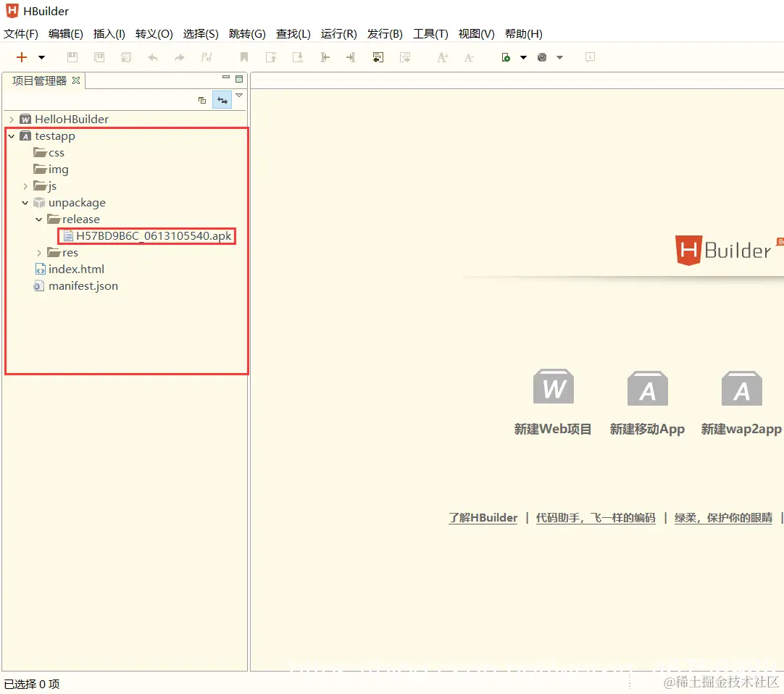Click the collapse all tree icon
This screenshot has height=694, width=784.
click(202, 101)
